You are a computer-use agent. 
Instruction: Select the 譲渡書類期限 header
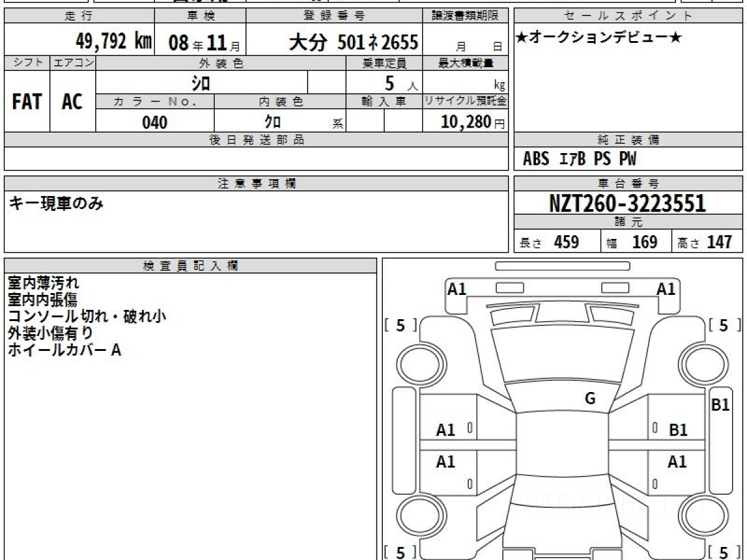[466, 16]
